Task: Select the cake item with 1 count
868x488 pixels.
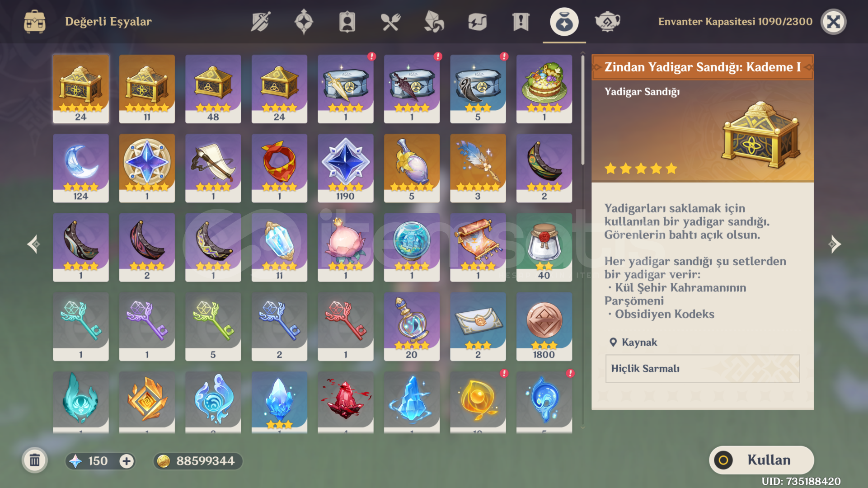Action: pyautogui.click(x=544, y=89)
